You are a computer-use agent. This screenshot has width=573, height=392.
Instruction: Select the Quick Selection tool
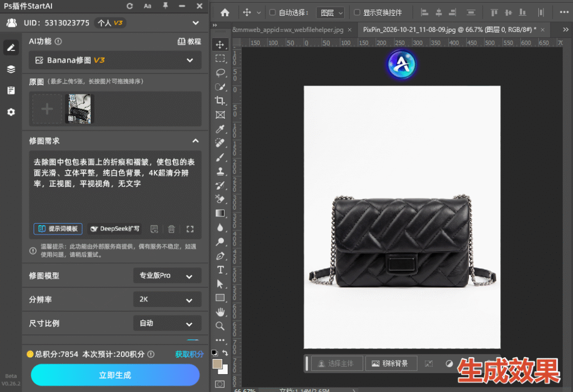point(220,87)
